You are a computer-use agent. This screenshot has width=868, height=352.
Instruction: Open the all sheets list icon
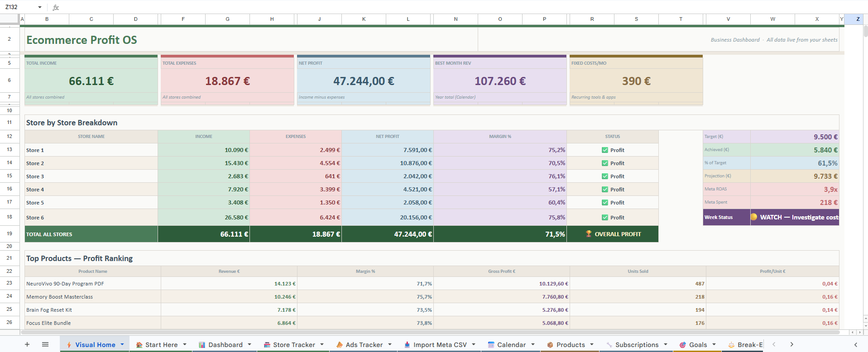(x=45, y=344)
